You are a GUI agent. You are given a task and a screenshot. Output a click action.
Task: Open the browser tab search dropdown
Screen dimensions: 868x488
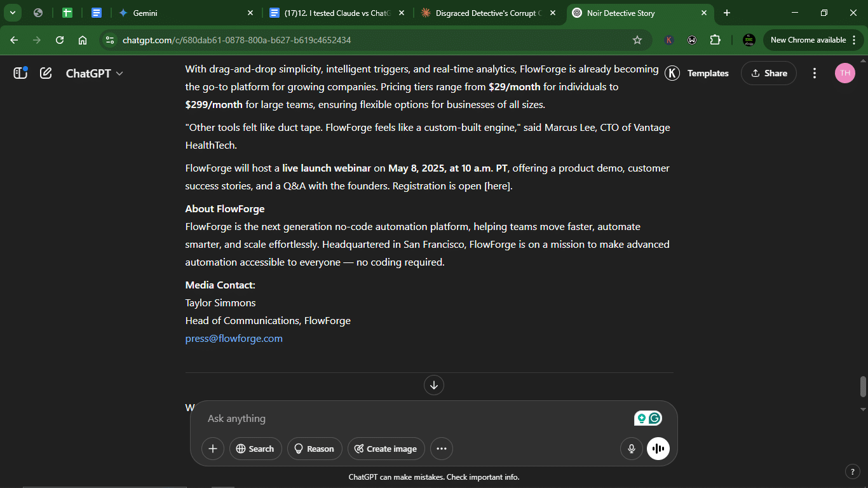tap(12, 13)
